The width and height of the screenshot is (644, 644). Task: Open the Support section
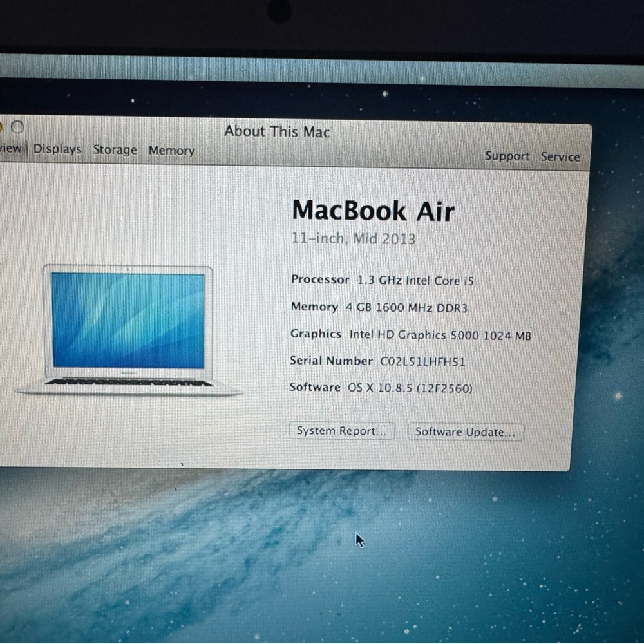[507, 156]
